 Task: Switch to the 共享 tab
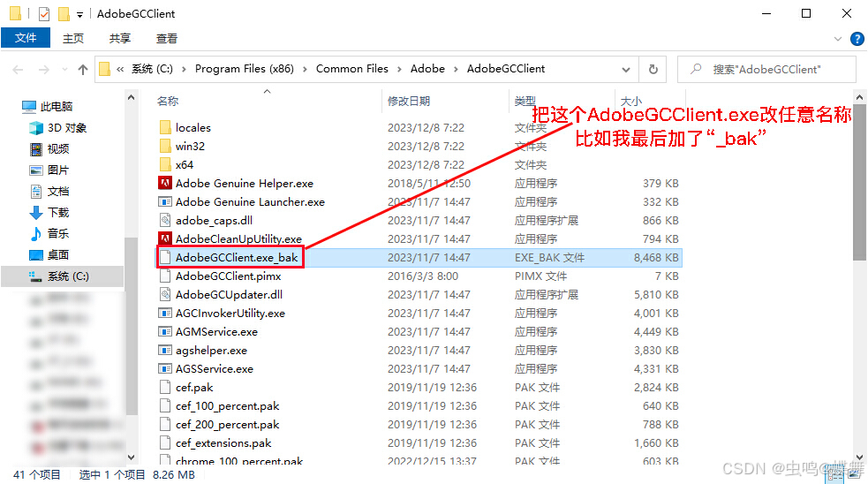coord(119,38)
